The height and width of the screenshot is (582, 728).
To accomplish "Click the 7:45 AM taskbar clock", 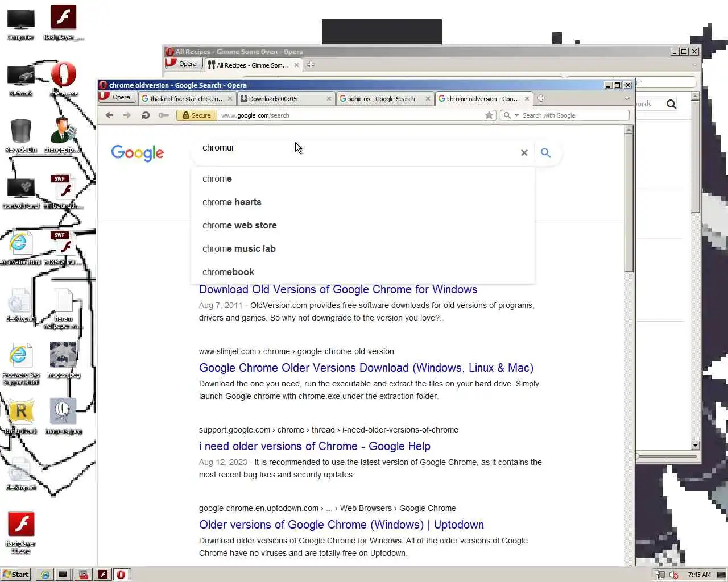I will click(x=699, y=575).
